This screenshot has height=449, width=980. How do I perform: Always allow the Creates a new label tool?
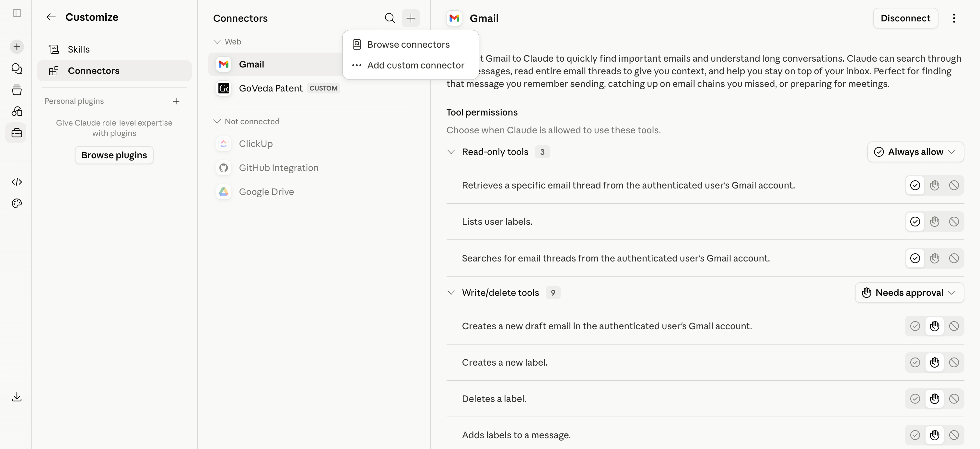(x=915, y=363)
